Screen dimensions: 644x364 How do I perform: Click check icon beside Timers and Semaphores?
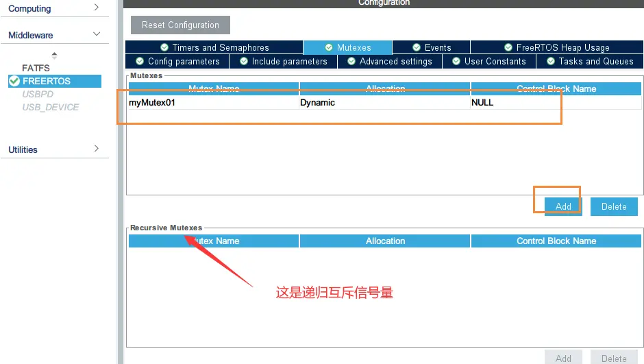[164, 47]
